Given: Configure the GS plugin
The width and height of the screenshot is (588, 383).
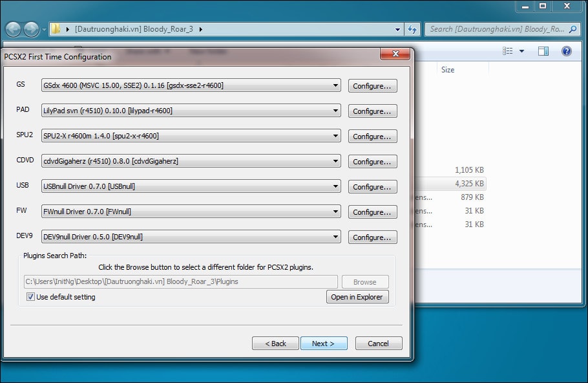Looking at the screenshot, I should pos(372,85).
